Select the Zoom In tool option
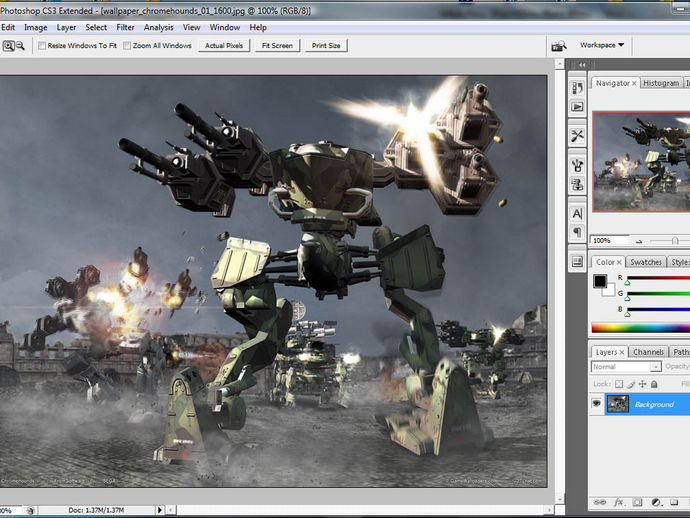 8,46
